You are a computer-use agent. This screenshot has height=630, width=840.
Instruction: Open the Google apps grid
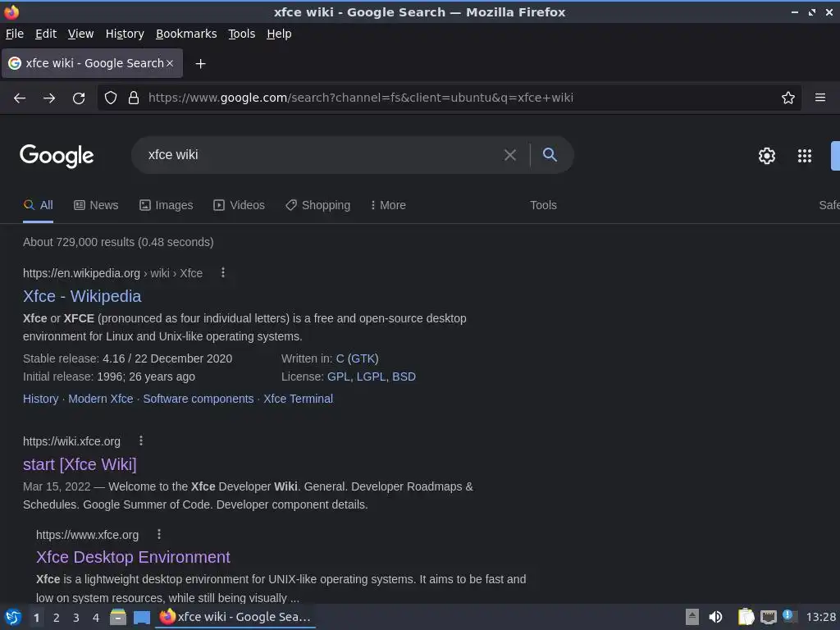coord(805,156)
